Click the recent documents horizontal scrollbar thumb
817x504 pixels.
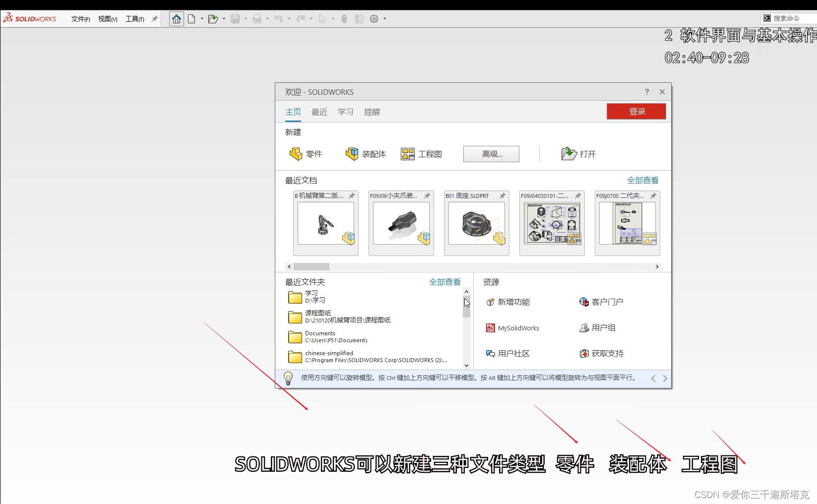312,267
